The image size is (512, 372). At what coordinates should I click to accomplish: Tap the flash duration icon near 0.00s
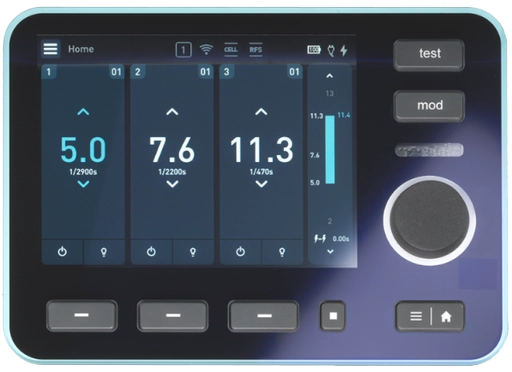click(320, 239)
